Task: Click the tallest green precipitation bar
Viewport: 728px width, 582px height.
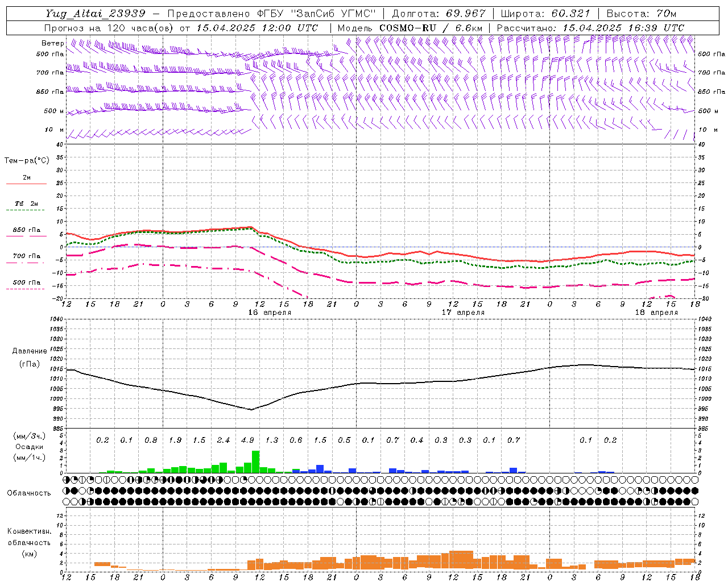Action: coord(255,462)
